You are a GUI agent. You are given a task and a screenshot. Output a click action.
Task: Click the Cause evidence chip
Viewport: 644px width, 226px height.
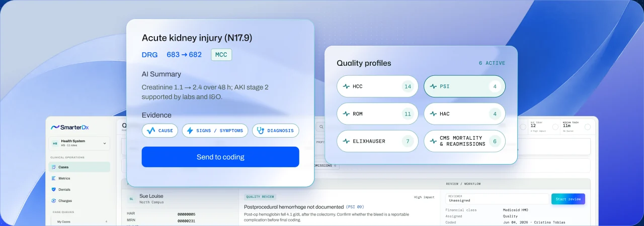159,131
